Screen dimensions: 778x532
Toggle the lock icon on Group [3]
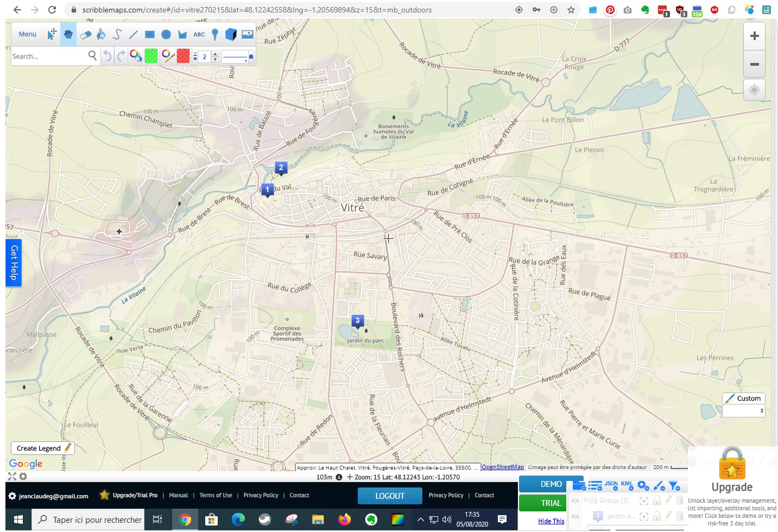(656, 501)
